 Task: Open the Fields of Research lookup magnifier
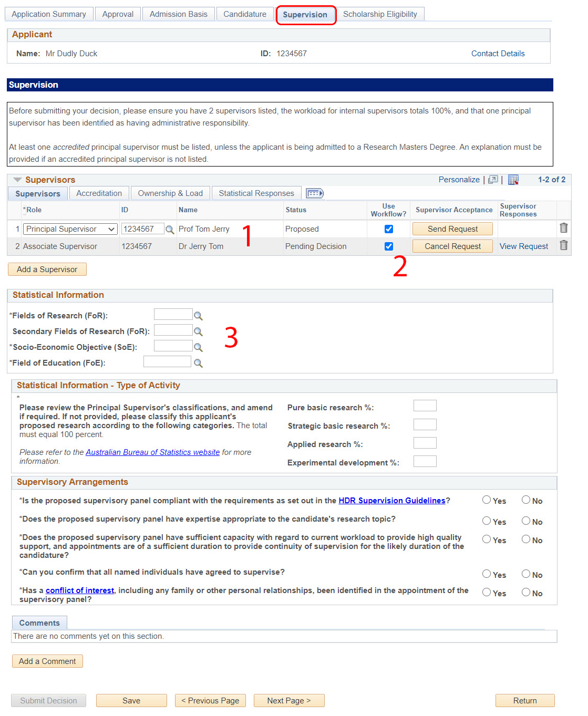coord(198,316)
